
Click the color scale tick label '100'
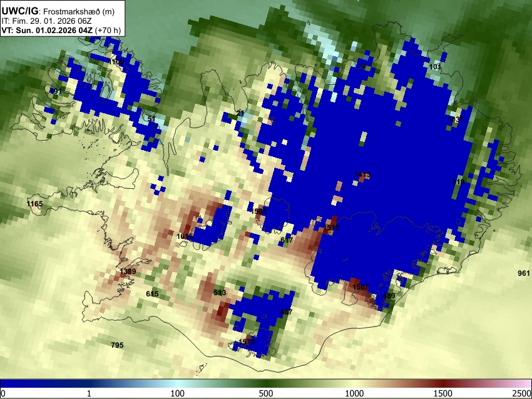coord(178,393)
